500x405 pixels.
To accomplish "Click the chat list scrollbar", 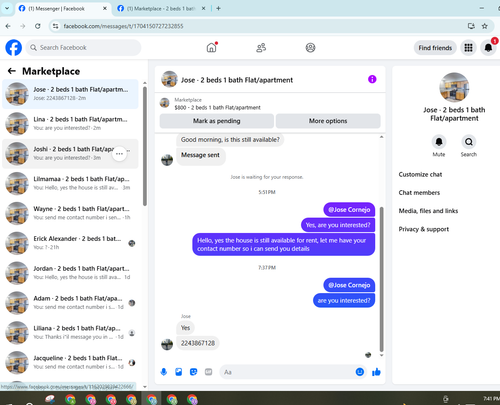I will coord(145,146).
